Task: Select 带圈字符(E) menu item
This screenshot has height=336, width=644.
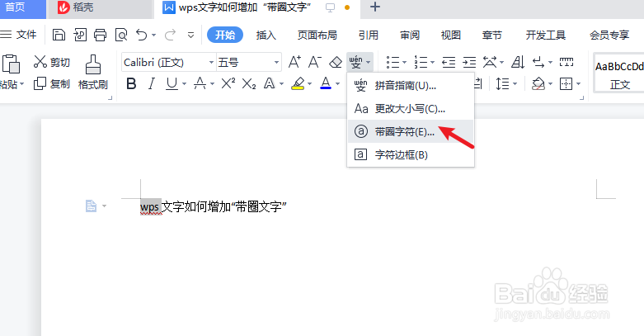Action: pyautogui.click(x=411, y=131)
